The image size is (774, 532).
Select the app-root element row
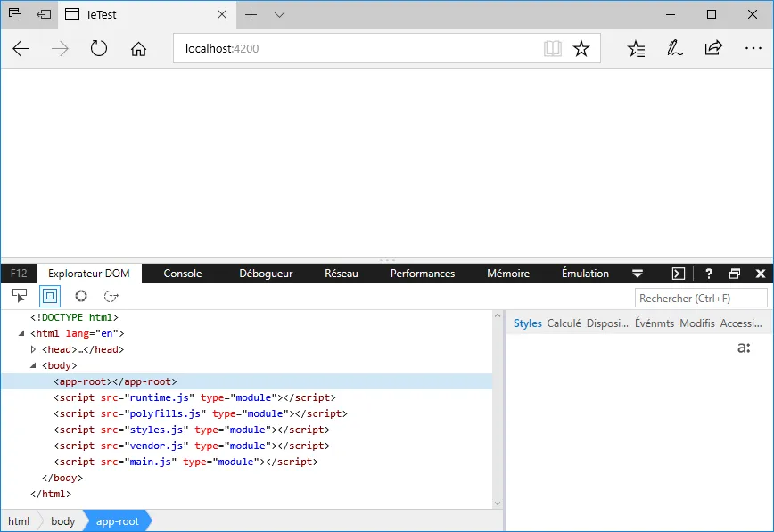(x=247, y=381)
